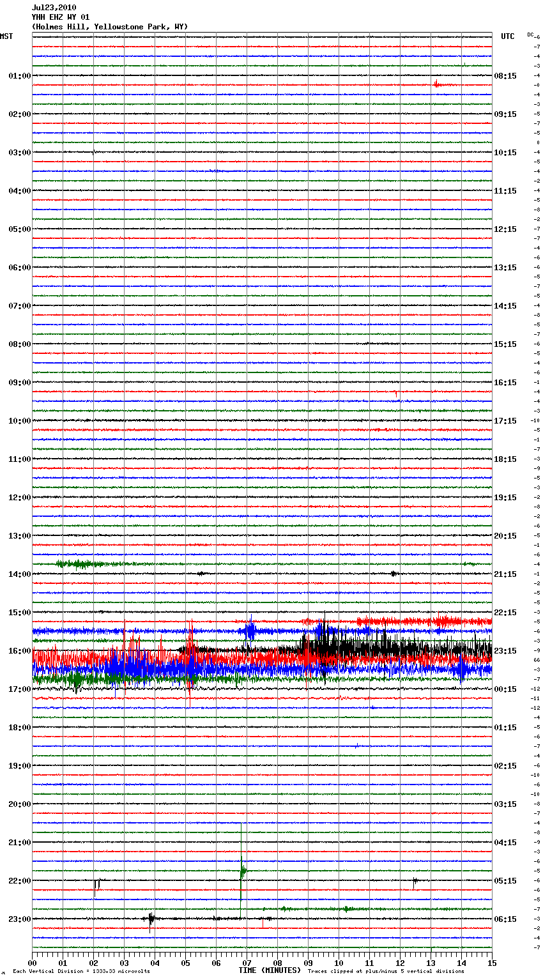
Task: Select the 17:00 MST time label
Action: pyautogui.click(x=20, y=689)
